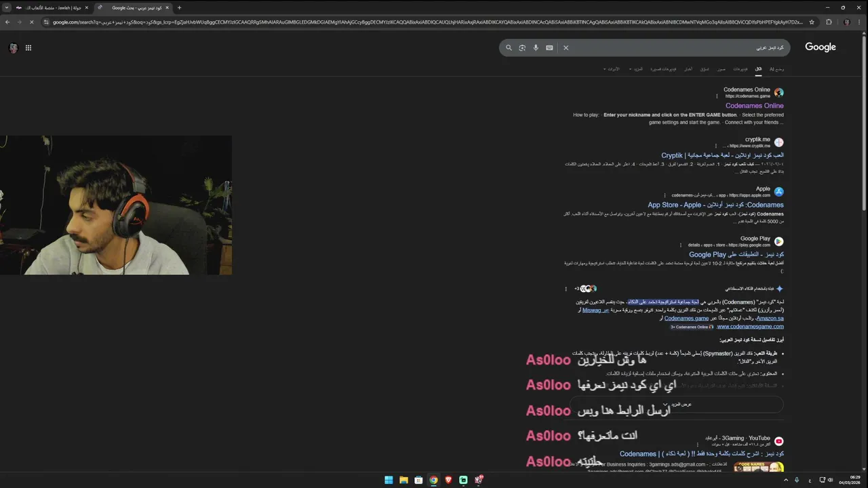Open a new browser tab

[179, 7]
